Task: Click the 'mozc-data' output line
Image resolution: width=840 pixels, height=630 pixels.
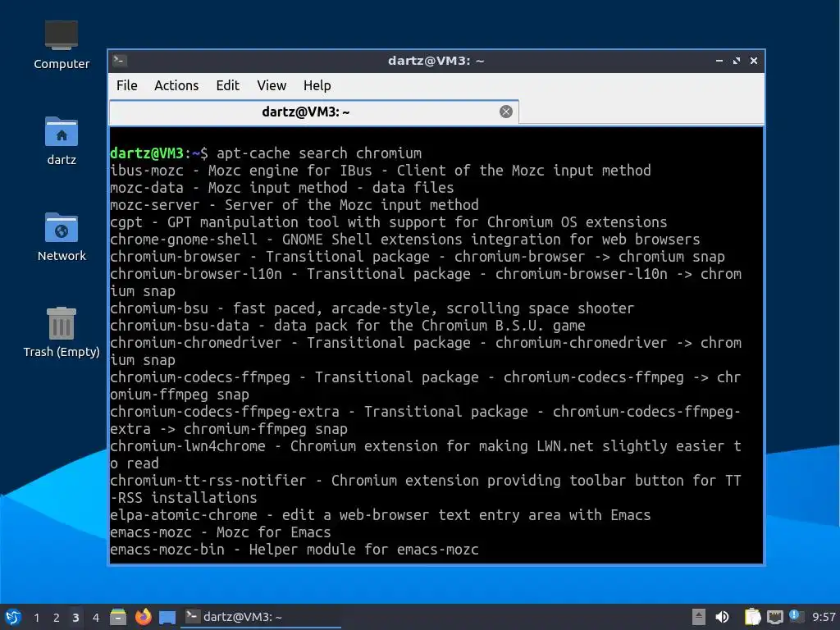Action: click(x=282, y=188)
